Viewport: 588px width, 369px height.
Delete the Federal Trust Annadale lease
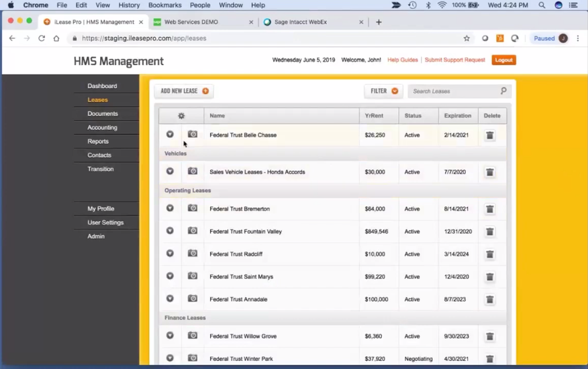tap(490, 300)
